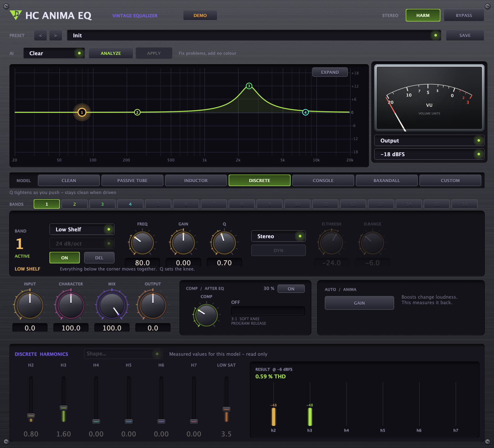Viewport: 494px width, 448px height.
Task: Click the LOW SAT slider handle
Action: pos(227,409)
